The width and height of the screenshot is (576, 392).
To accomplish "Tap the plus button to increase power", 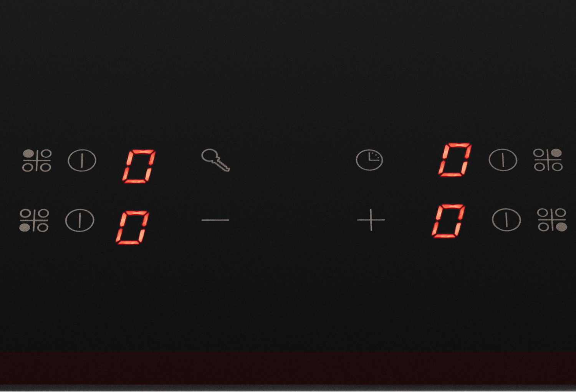I will coord(371,220).
